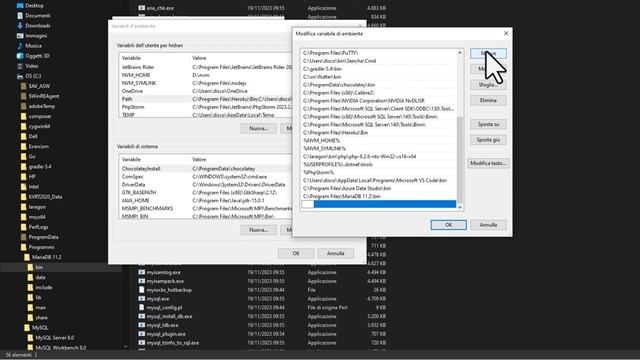Open the cygwin64 folder in sidebar
This screenshot has height=360, width=640.
pyautogui.click(x=39, y=127)
